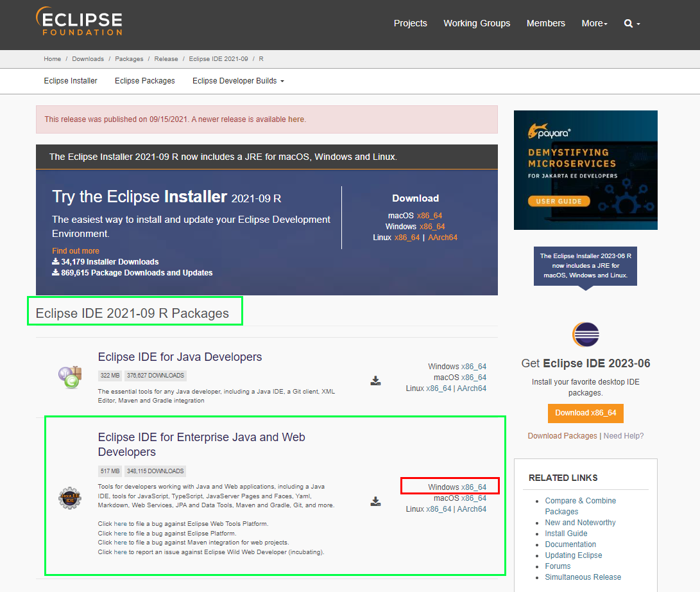700x592 pixels.
Task: Open New and Noteworthy link
Action: click(580, 523)
